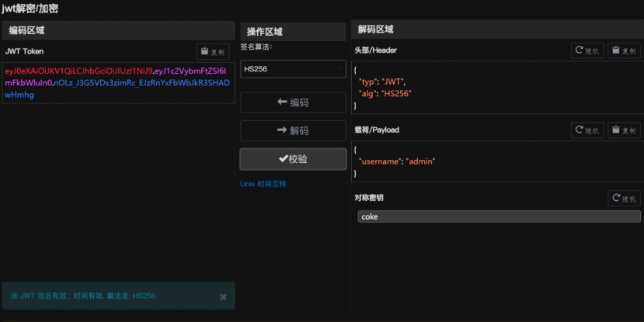Click the "alg": "HS256" header line
Image resolution: width=644 pixels, height=322 pixels.
pyautogui.click(x=385, y=94)
